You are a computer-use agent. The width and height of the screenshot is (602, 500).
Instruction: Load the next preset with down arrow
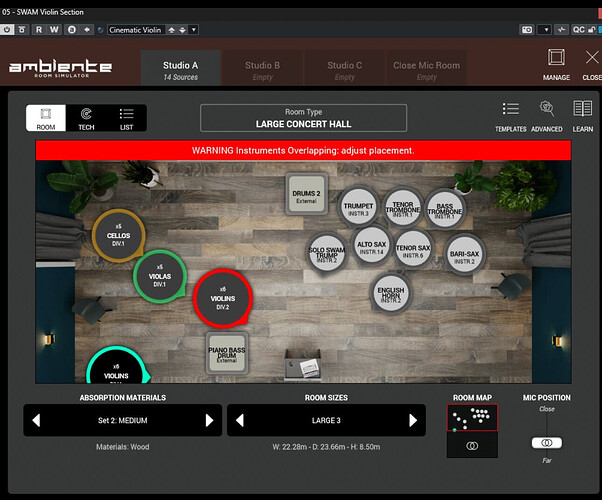(x=182, y=30)
